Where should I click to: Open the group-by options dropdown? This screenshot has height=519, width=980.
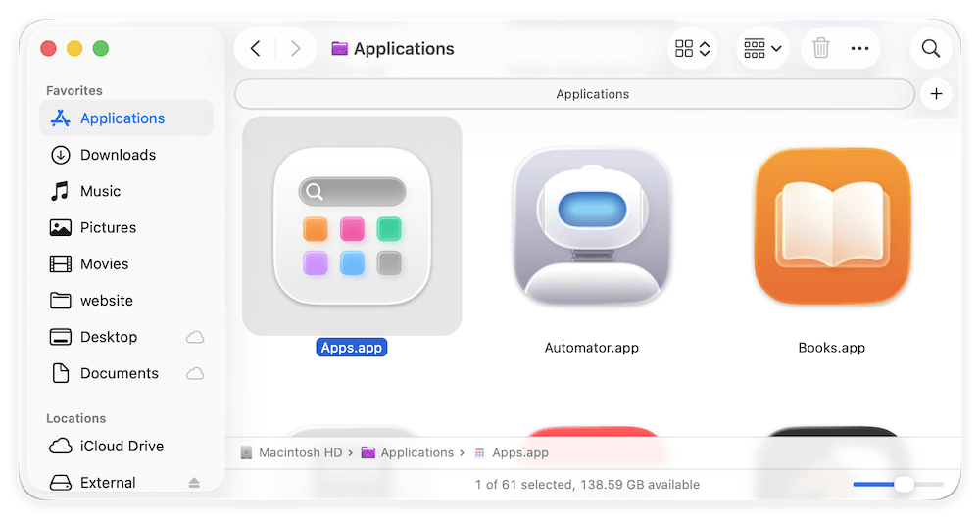click(x=762, y=49)
